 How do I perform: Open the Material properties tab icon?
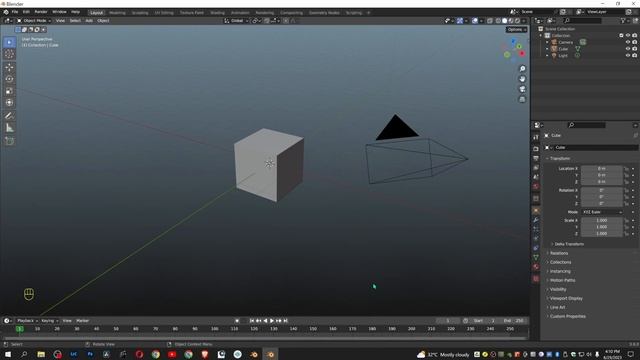click(x=536, y=267)
